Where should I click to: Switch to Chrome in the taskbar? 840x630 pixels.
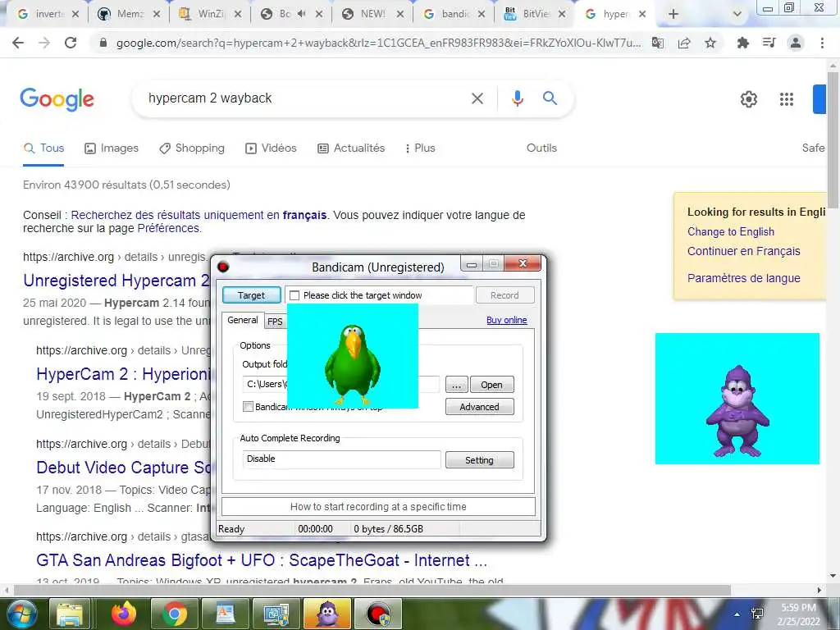pos(174,614)
